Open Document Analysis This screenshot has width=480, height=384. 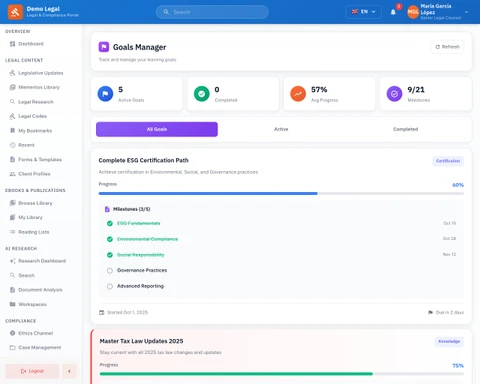pyautogui.click(x=36, y=290)
